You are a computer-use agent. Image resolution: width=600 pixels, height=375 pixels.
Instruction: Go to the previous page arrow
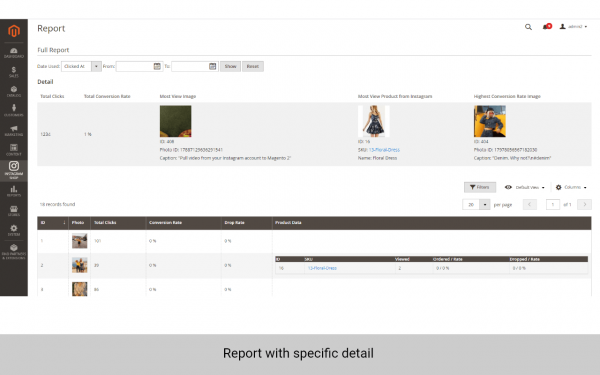pyautogui.click(x=530, y=205)
